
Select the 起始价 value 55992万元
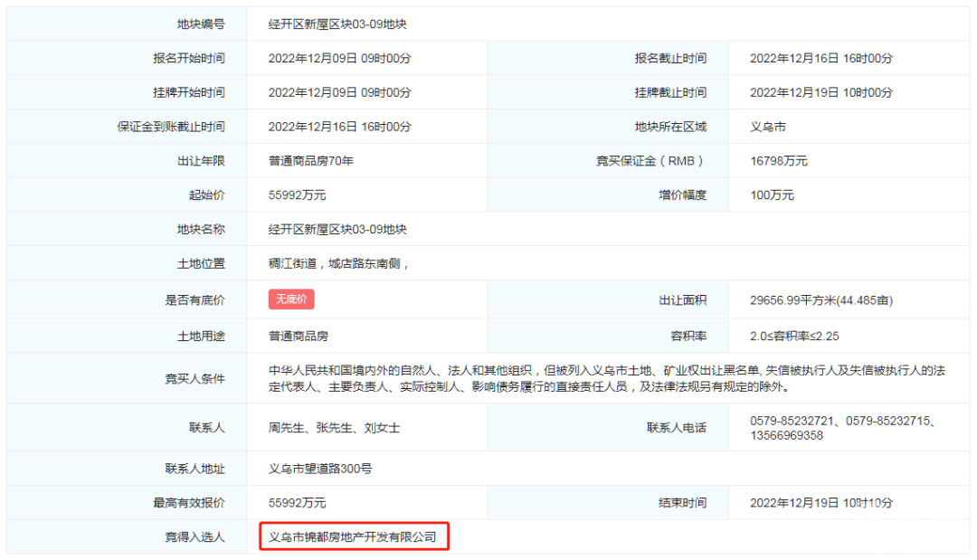point(297,195)
